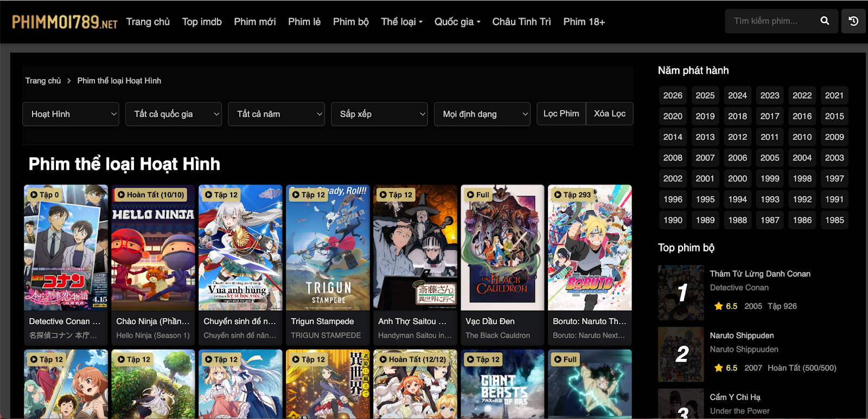
Task: Open The Black Cauldron poster thumbnail
Action: pyautogui.click(x=503, y=248)
